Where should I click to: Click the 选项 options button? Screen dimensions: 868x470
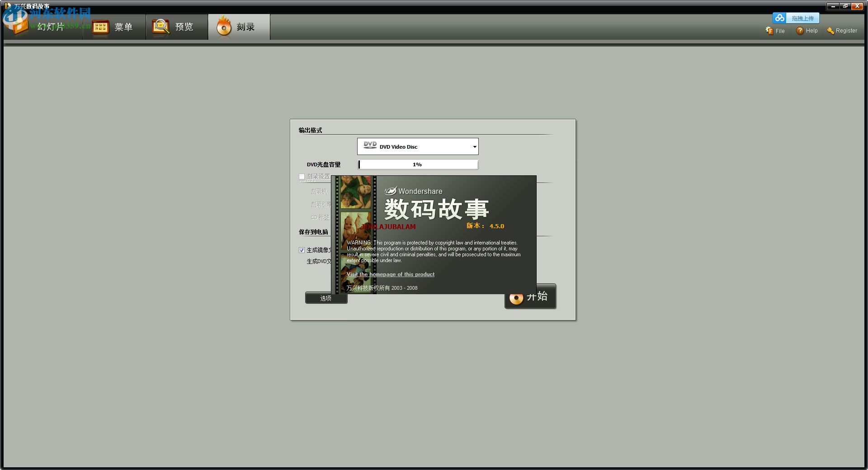pos(326,298)
